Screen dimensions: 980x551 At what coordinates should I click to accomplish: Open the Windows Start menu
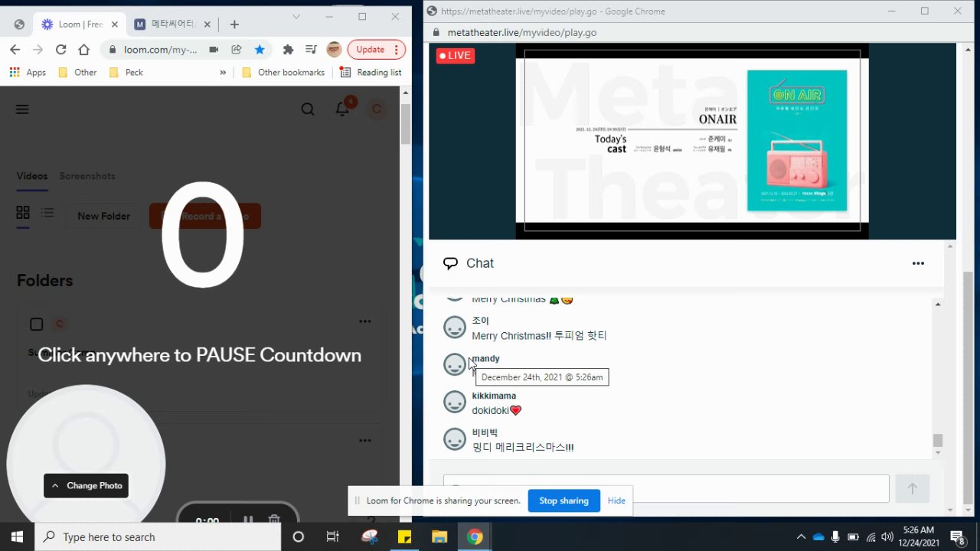coord(17,536)
